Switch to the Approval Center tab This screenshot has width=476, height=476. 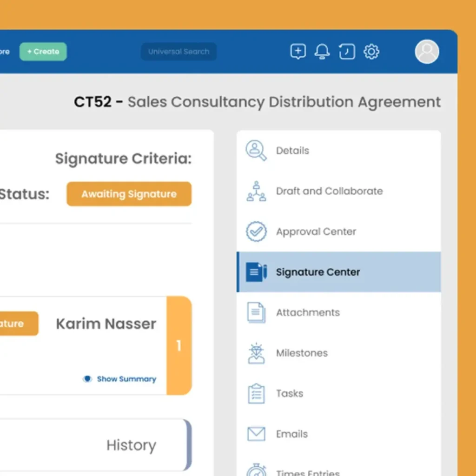(316, 231)
